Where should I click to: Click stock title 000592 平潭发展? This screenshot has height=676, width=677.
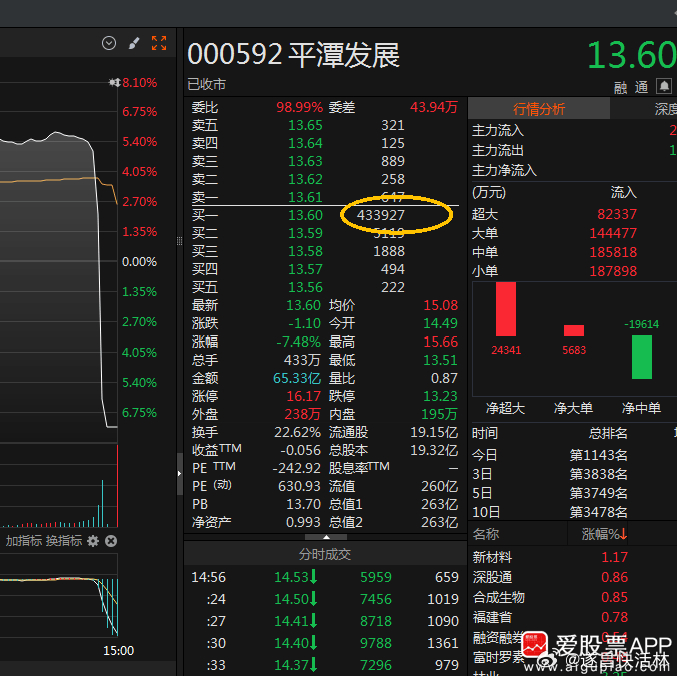294,55
